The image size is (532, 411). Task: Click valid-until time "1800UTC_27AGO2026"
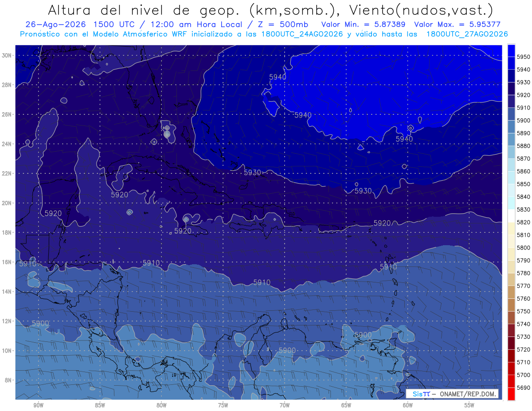click(x=467, y=34)
